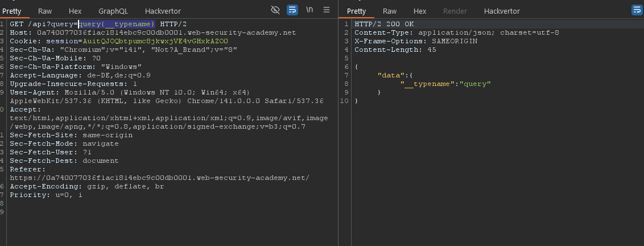Select the response Pretty tab

click(x=357, y=11)
